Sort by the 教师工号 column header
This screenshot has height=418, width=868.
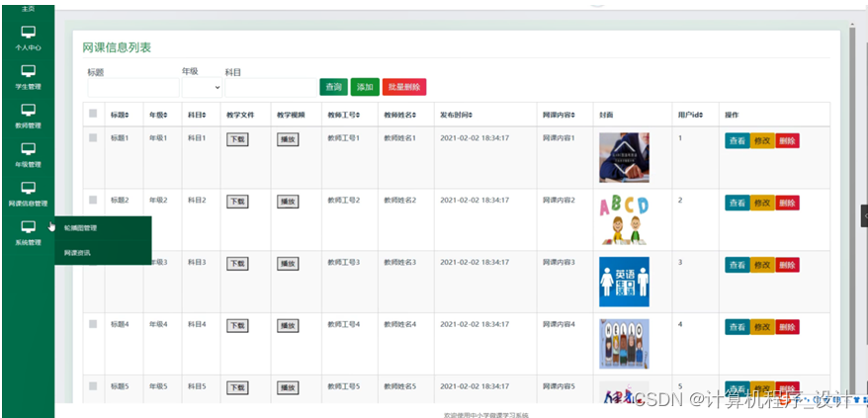[343, 116]
